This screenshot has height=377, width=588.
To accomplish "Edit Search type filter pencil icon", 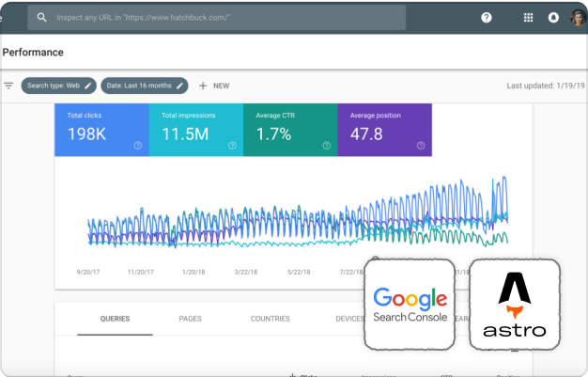I will (88, 86).
